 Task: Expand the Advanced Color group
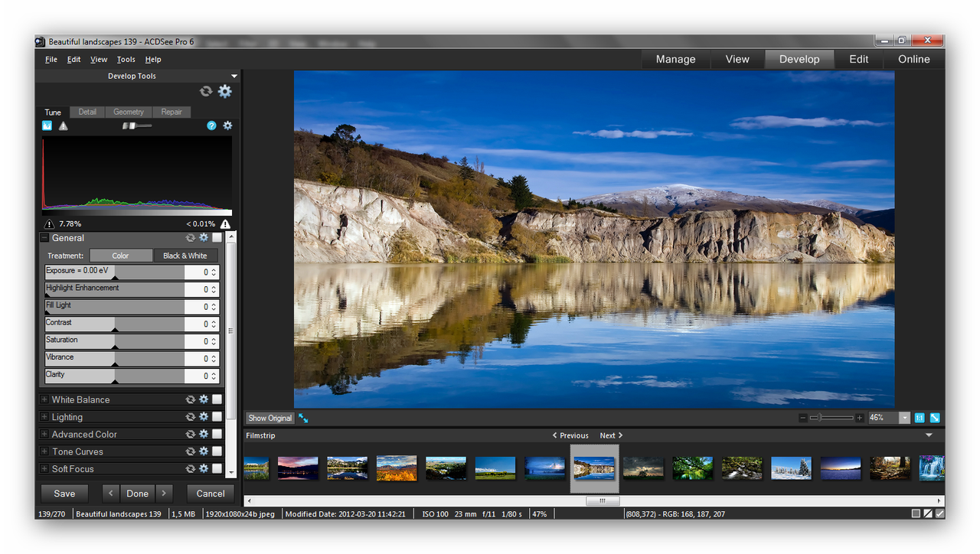[44, 434]
